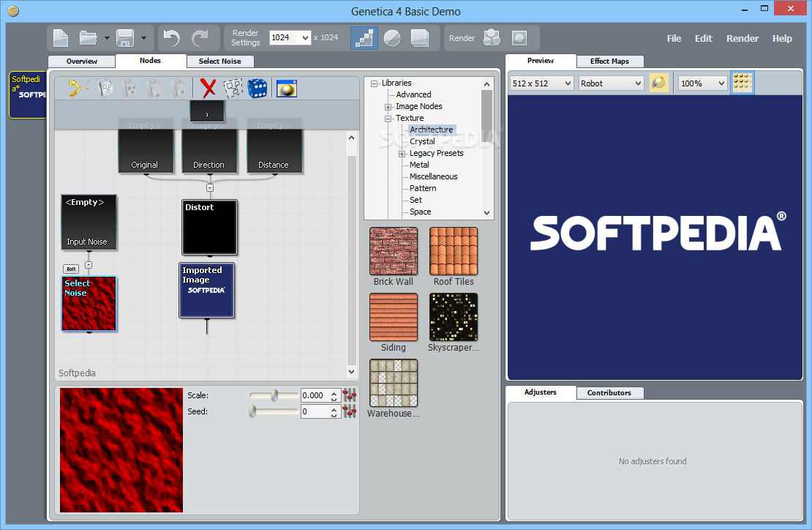This screenshot has height=530, width=812.
Task: Select the Architecture library category
Action: tap(432, 130)
